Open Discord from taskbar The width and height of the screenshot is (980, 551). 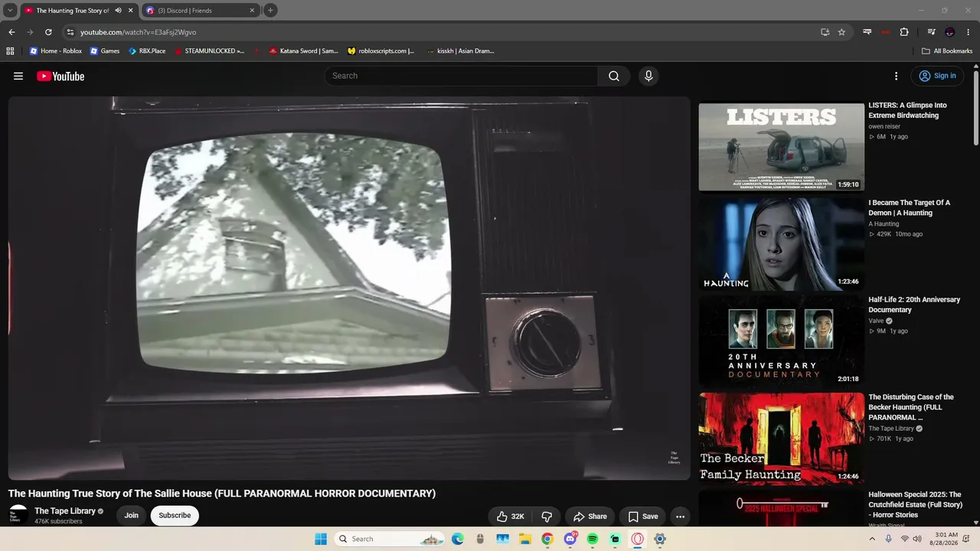[x=570, y=539]
